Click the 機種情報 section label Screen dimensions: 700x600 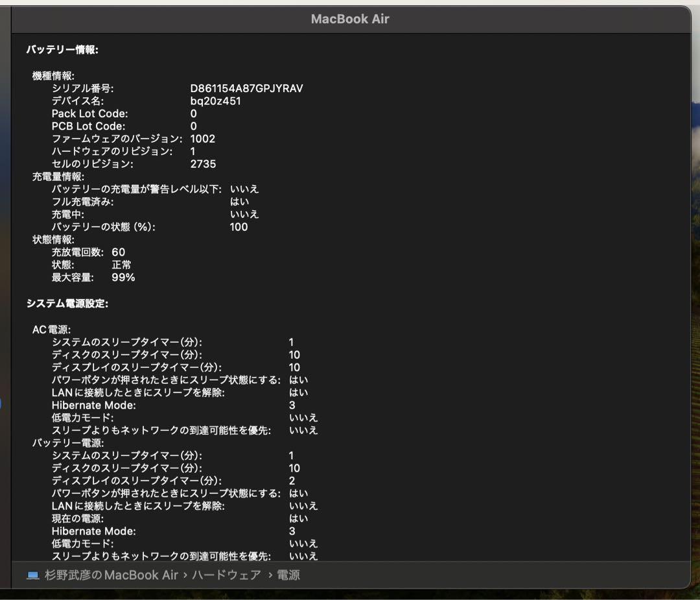click(x=53, y=76)
